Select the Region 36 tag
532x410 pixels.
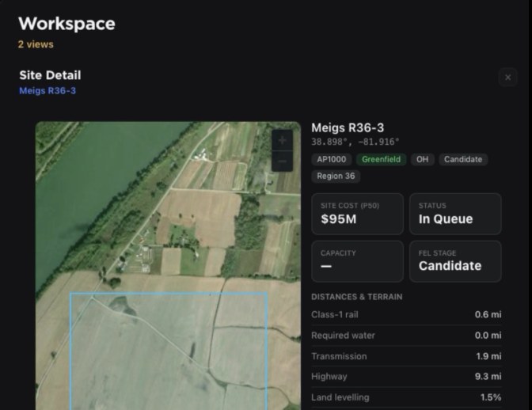[336, 176]
